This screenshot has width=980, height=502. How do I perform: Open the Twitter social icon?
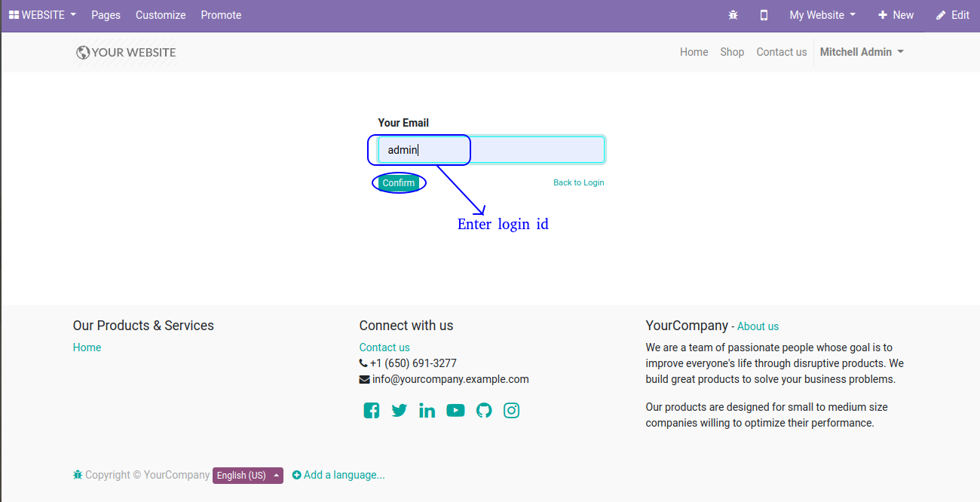pos(400,410)
